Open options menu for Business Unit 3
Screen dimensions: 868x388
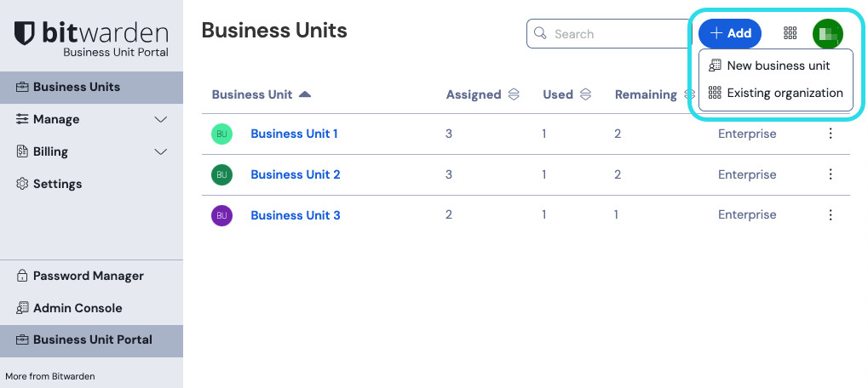click(831, 215)
